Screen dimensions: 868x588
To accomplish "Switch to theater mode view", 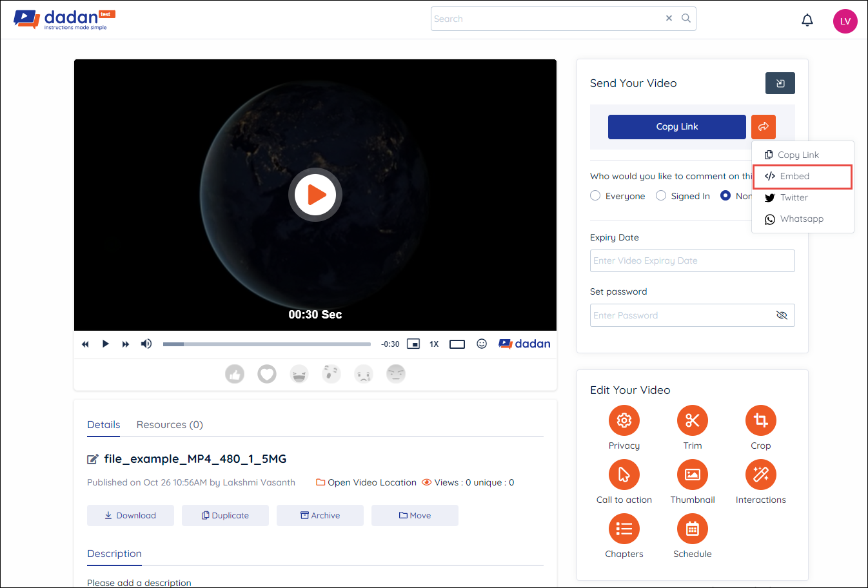I will pos(457,344).
